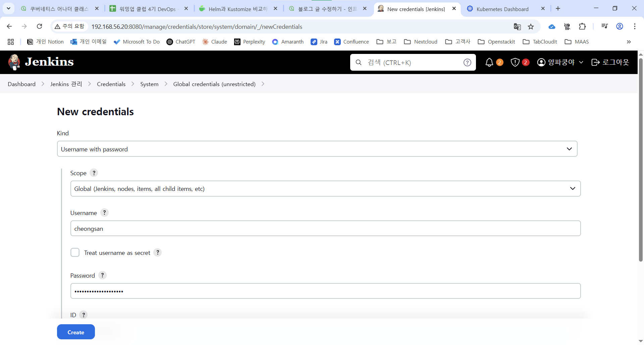Show help for Password field

click(x=102, y=275)
